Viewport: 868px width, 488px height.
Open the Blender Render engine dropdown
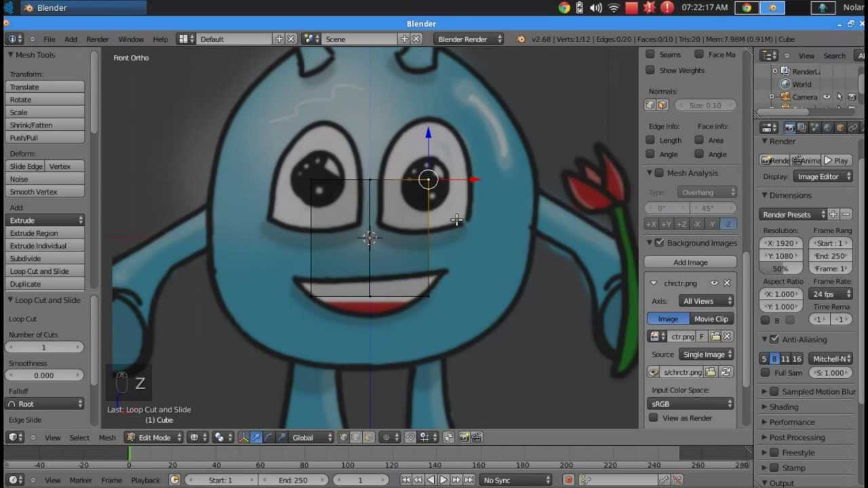[469, 39]
